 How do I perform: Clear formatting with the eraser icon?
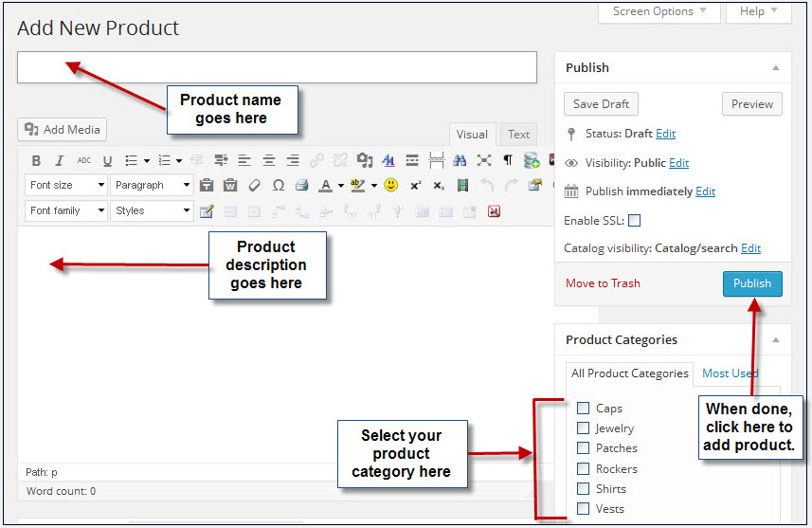pos(254,185)
